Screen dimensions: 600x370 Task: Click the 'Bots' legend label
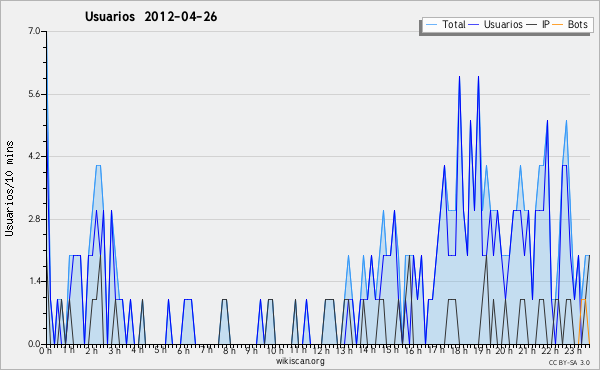coord(577,24)
